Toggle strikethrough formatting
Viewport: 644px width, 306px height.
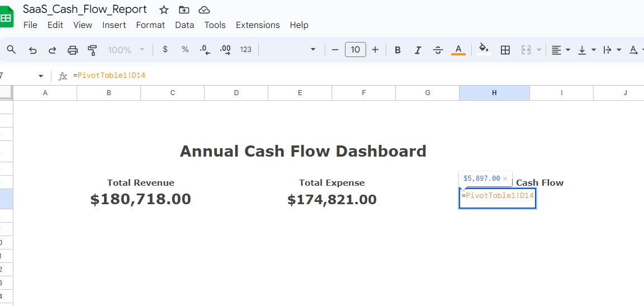[438, 50]
